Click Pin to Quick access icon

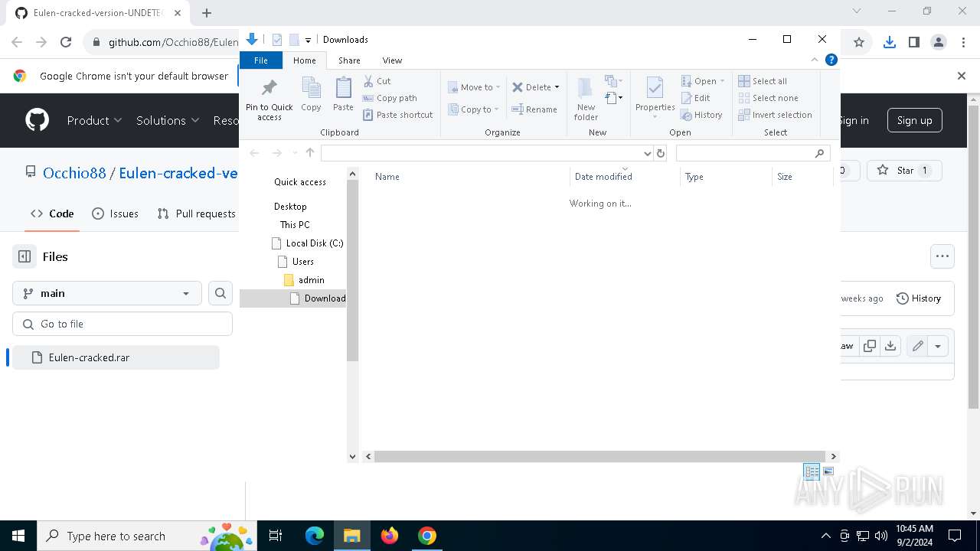coord(269,99)
